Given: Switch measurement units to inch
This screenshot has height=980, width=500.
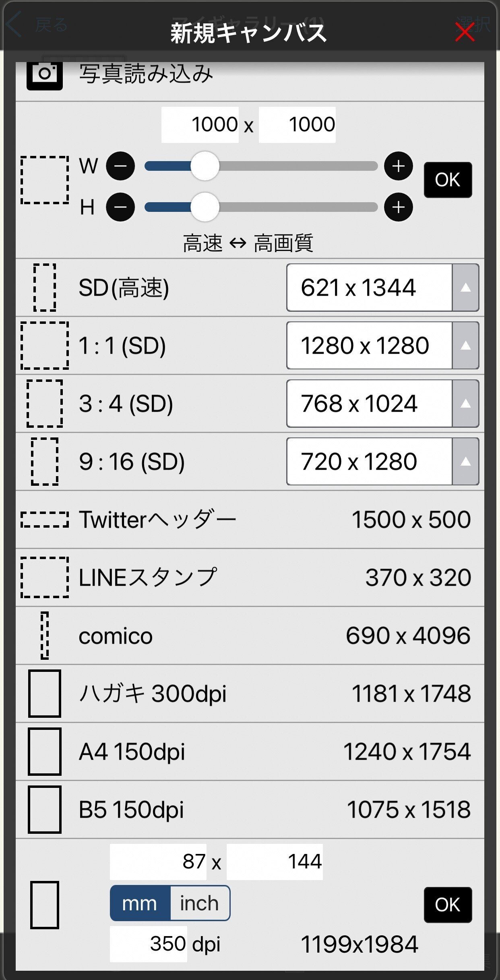Looking at the screenshot, I should tap(200, 903).
